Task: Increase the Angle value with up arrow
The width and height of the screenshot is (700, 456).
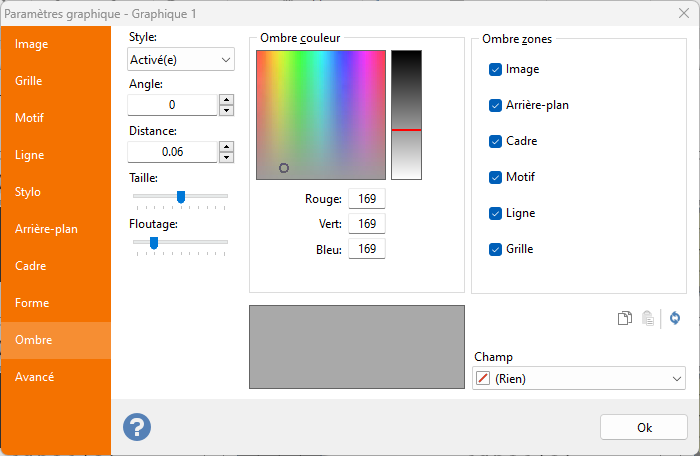Action: pyautogui.click(x=226, y=99)
